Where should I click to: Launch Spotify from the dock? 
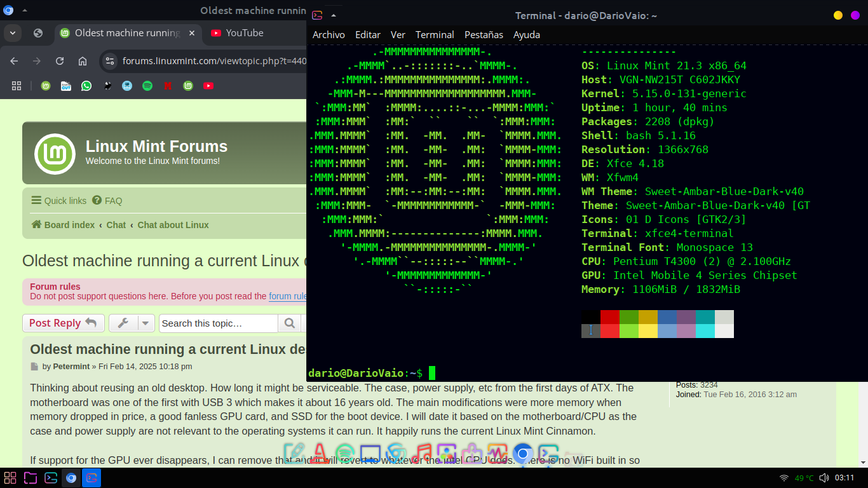pyautogui.click(x=345, y=454)
